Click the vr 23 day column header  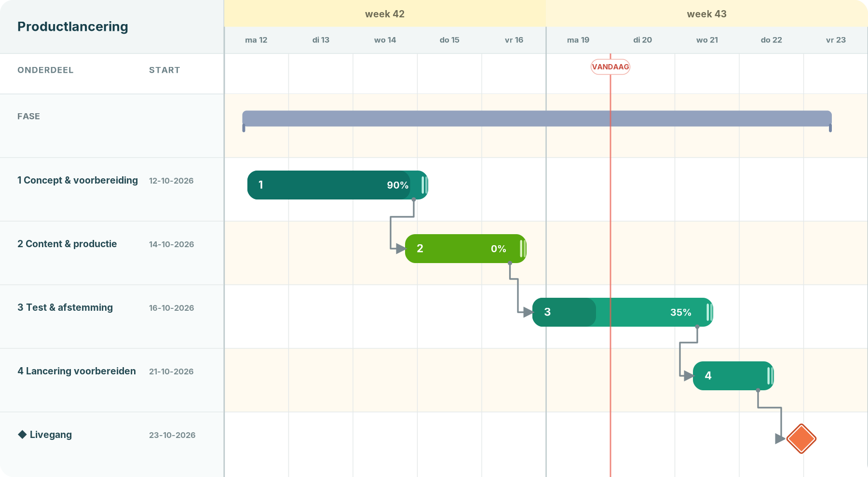836,40
